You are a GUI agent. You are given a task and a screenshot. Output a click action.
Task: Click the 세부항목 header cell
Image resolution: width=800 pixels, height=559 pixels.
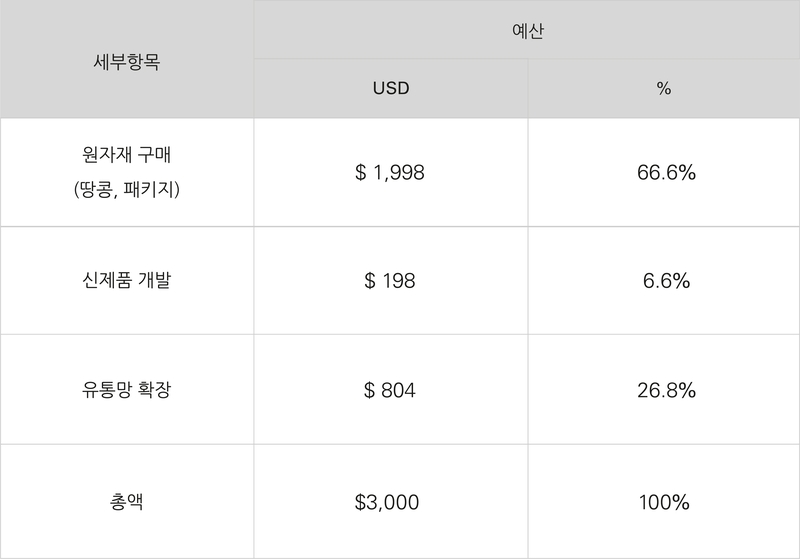[126, 60]
